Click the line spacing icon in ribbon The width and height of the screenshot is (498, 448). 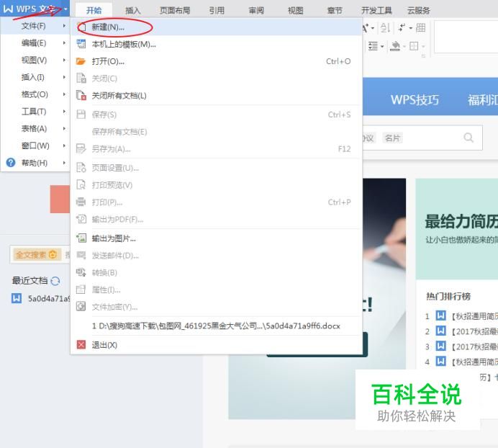pyautogui.click(x=373, y=46)
